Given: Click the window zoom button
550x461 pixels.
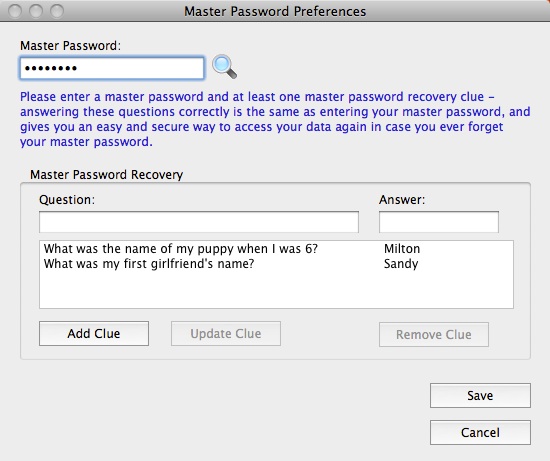Looking at the screenshot, I should 57,11.
